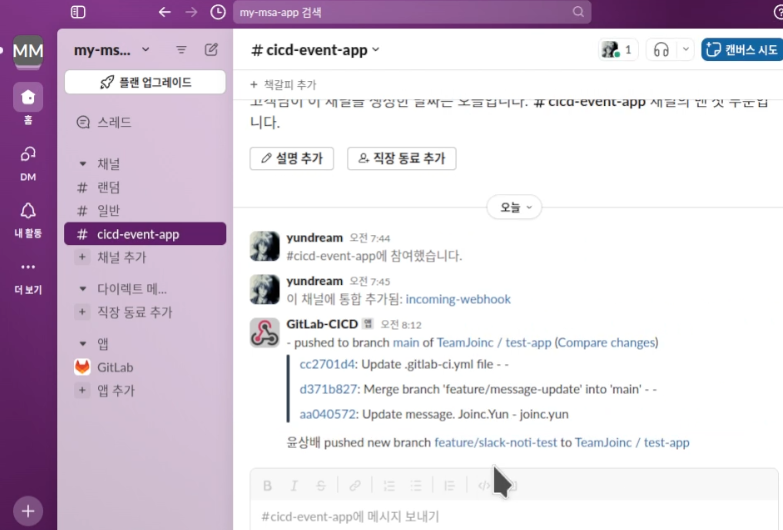Open the history clock icon
The width and height of the screenshot is (783, 530).
218,12
